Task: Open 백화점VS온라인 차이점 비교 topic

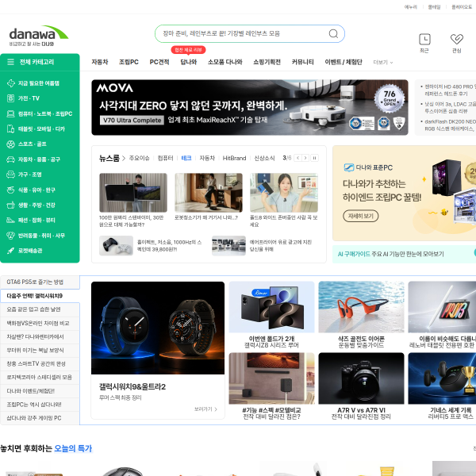Action: click(x=40, y=324)
